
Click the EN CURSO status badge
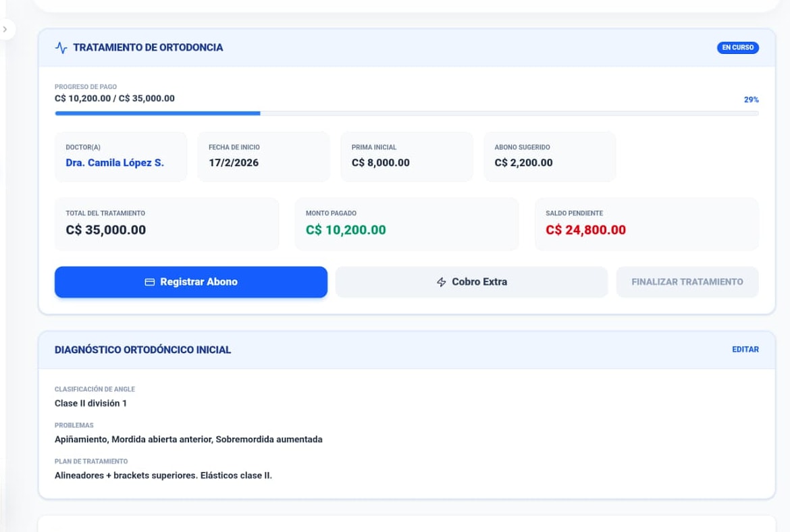point(737,47)
